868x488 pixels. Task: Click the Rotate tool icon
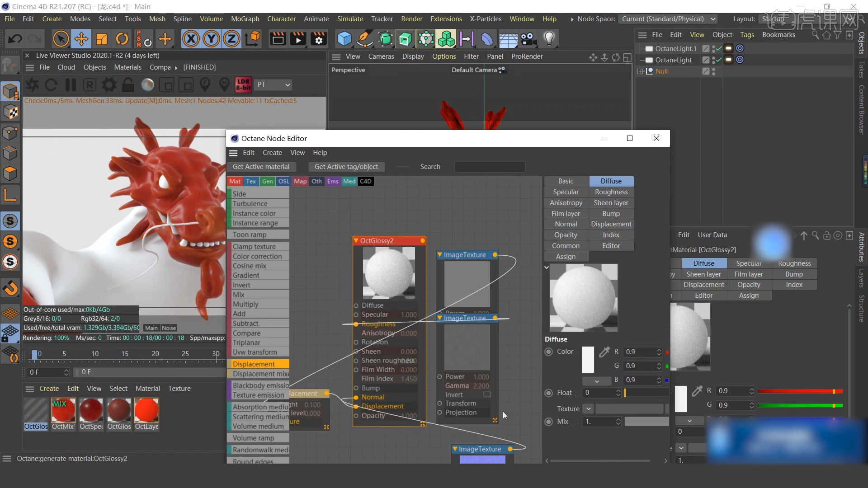(122, 39)
